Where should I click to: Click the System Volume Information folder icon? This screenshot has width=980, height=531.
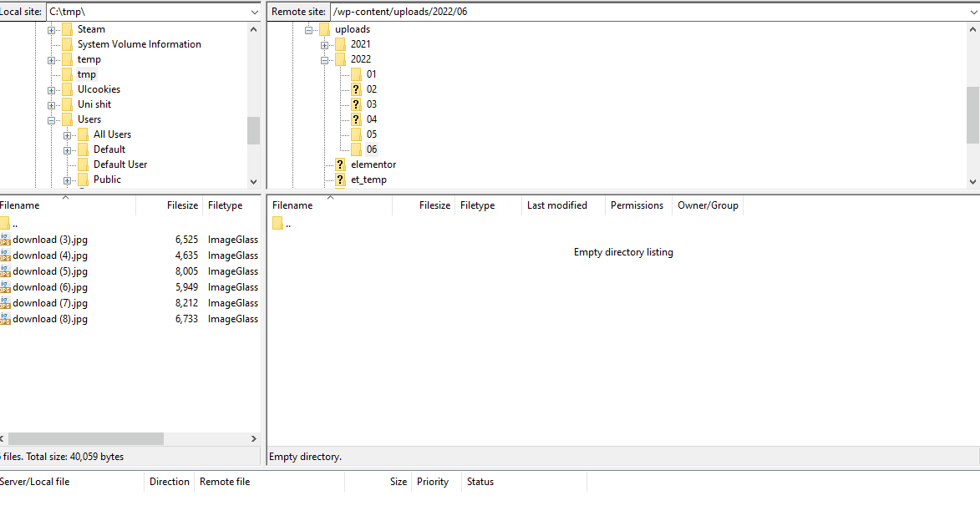[x=68, y=44]
